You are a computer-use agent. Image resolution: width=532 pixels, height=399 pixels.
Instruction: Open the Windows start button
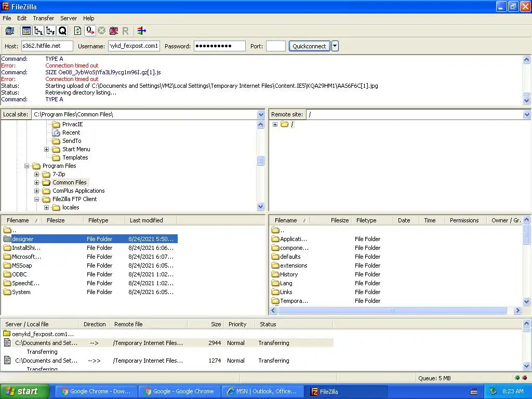point(24,391)
